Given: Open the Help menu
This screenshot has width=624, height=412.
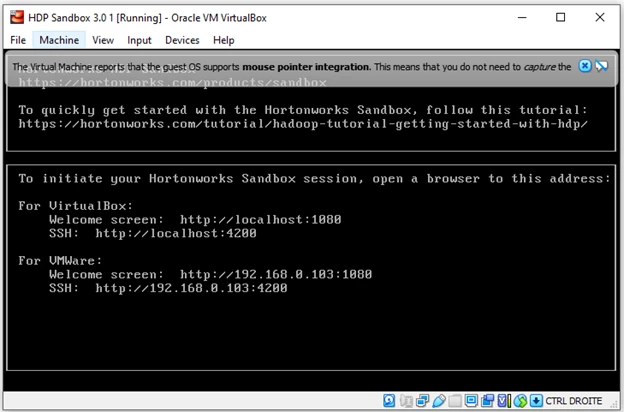Looking at the screenshot, I should [224, 40].
